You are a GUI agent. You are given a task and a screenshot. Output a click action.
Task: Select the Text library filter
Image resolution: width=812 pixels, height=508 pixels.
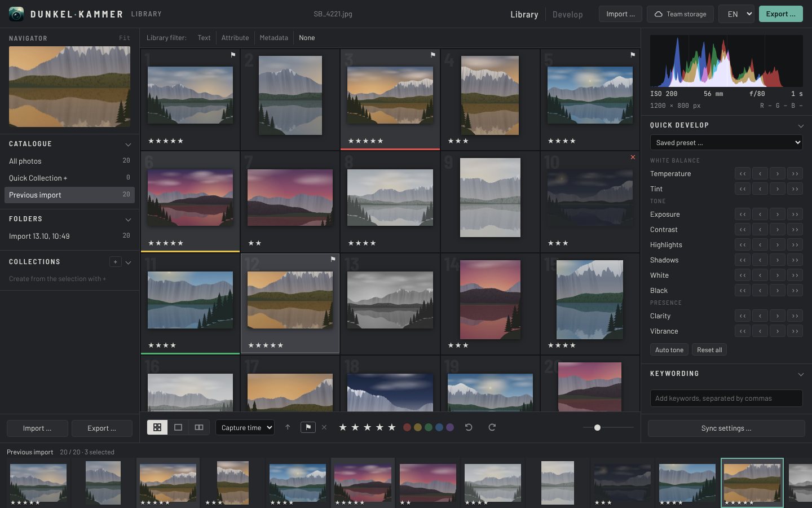(x=204, y=38)
